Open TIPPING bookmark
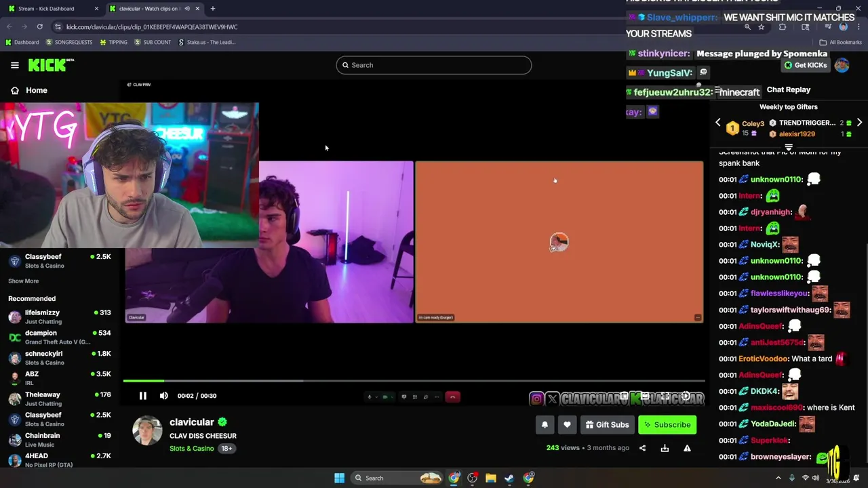 pyautogui.click(x=113, y=42)
